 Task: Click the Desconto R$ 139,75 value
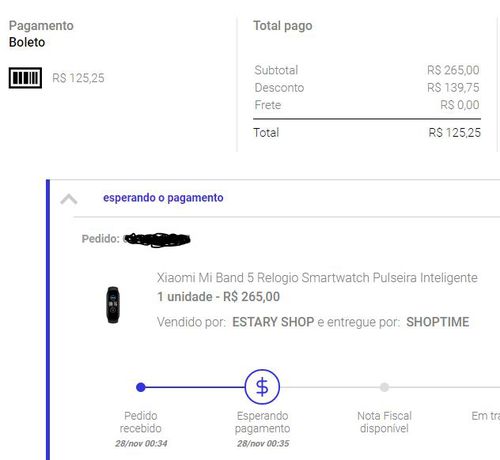pyautogui.click(x=453, y=88)
